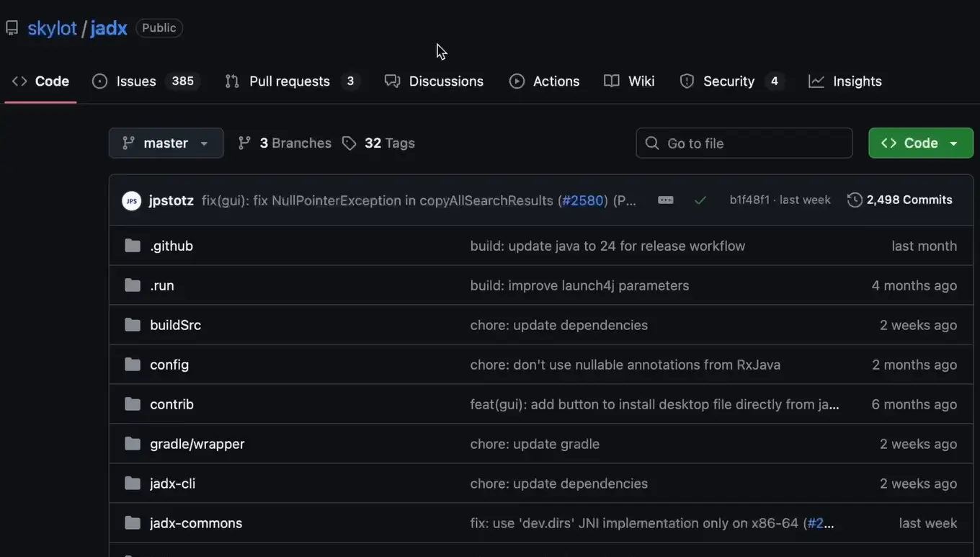Click the folder icon beside contrib

pos(133,404)
